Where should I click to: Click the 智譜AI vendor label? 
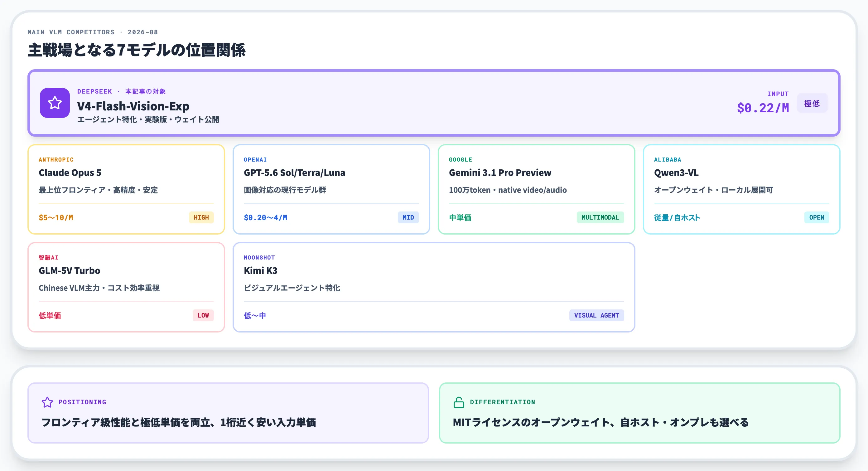(49, 257)
